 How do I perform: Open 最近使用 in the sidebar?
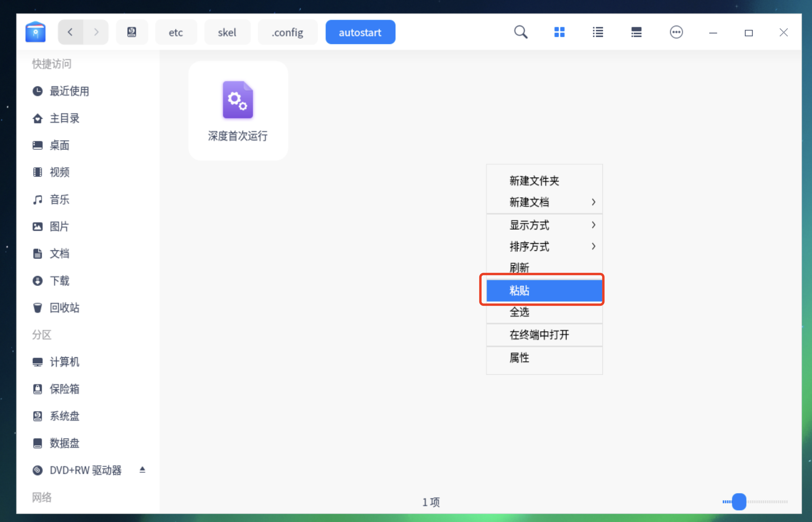88,91
